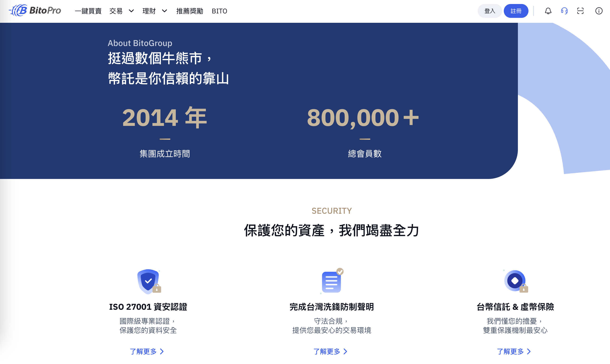Open 理財 menu item
The width and height of the screenshot is (610, 364).
pyautogui.click(x=149, y=11)
